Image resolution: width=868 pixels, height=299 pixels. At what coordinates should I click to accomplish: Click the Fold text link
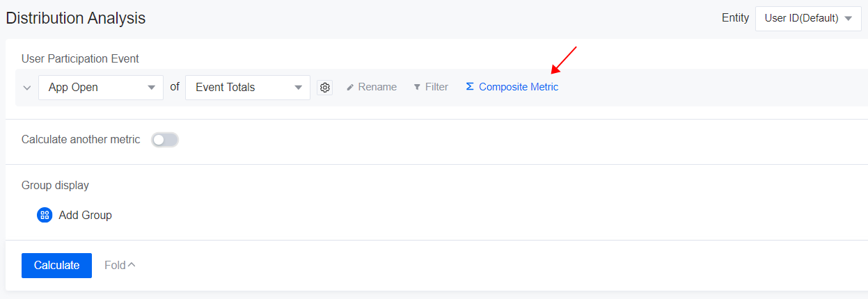click(115, 265)
